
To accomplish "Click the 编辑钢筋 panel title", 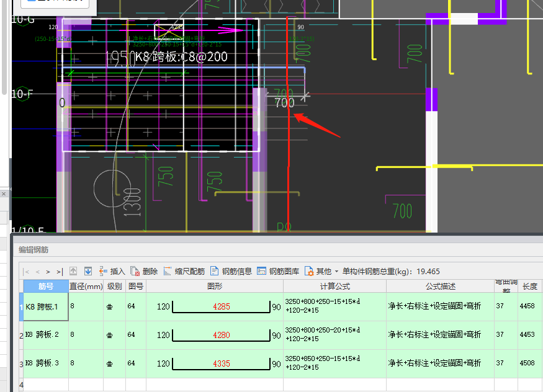I will click(x=34, y=250).
